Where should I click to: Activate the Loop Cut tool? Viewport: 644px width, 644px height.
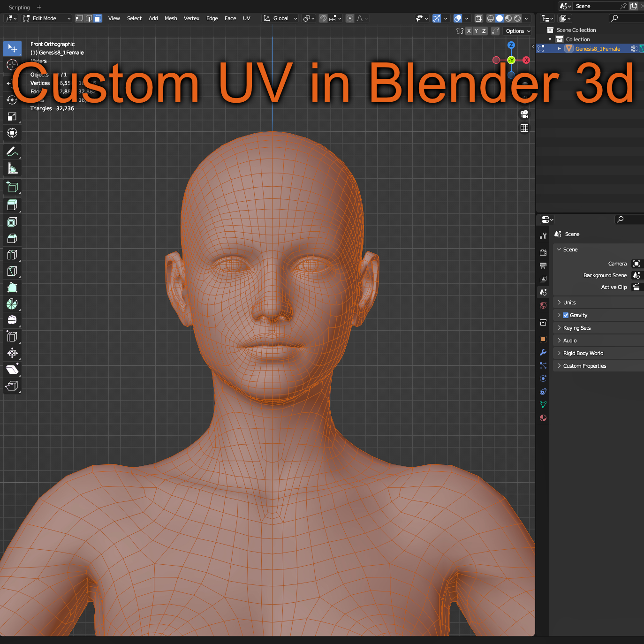12,255
